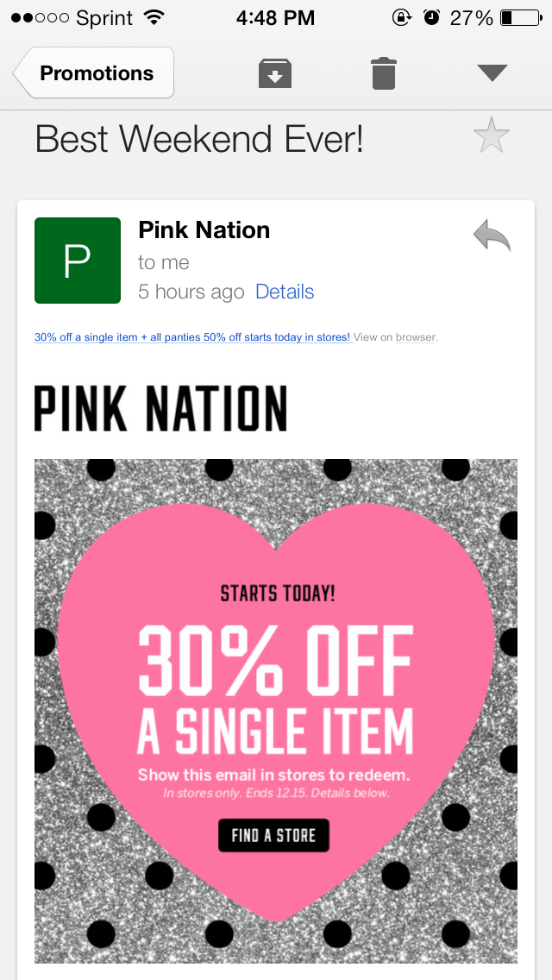552x980 pixels.
Task: Star the Best Weekend Ever email
Action: 492,137
